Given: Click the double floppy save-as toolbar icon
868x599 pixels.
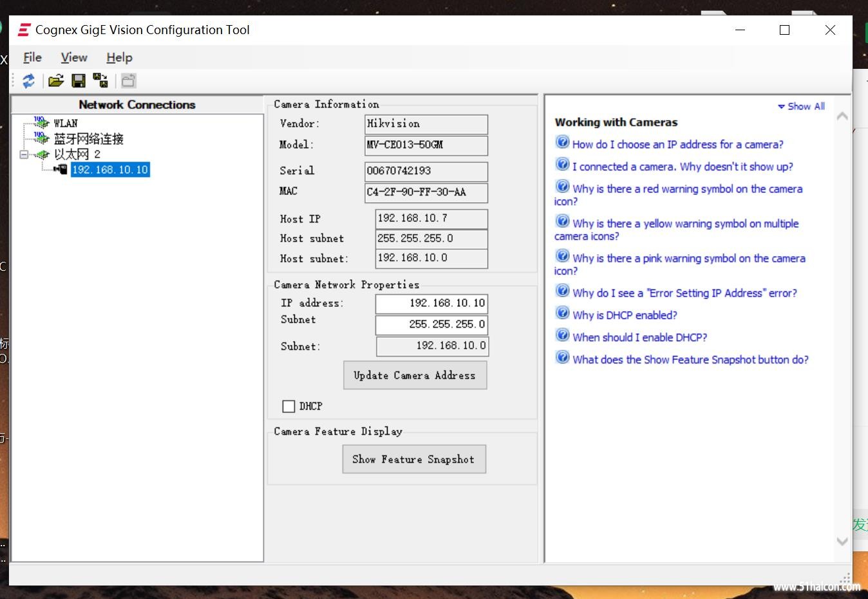Looking at the screenshot, I should pyautogui.click(x=100, y=80).
